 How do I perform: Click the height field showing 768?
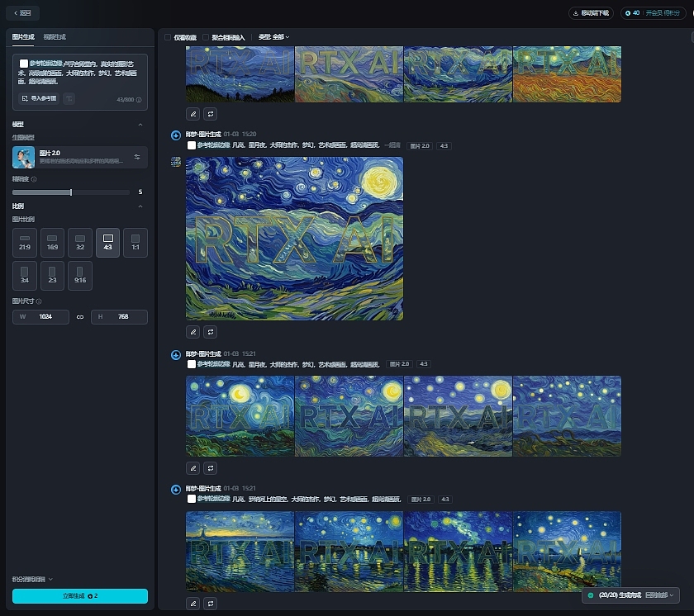pyautogui.click(x=119, y=316)
